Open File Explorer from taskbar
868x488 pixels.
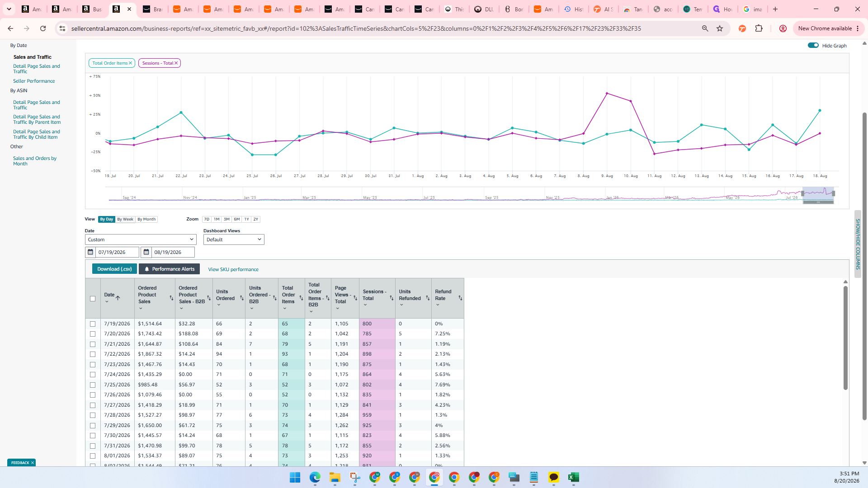coord(335,478)
